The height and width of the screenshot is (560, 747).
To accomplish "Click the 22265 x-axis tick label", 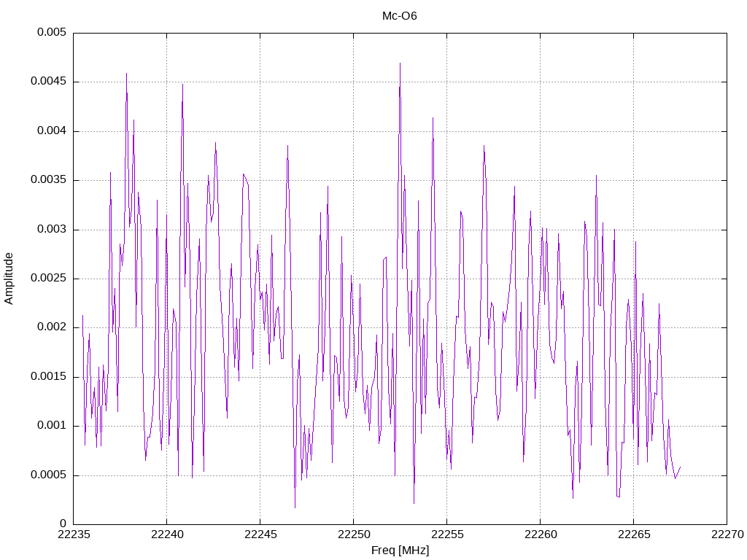I will 634,534.
